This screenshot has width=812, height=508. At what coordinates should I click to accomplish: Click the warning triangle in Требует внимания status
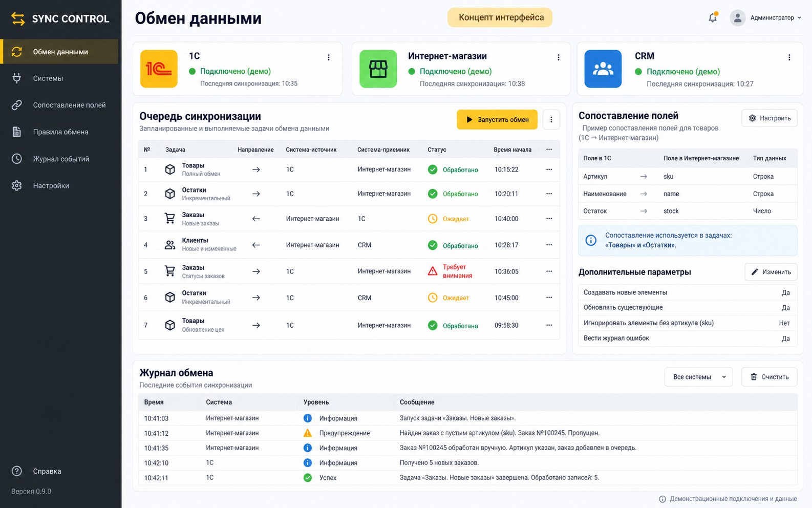(433, 271)
